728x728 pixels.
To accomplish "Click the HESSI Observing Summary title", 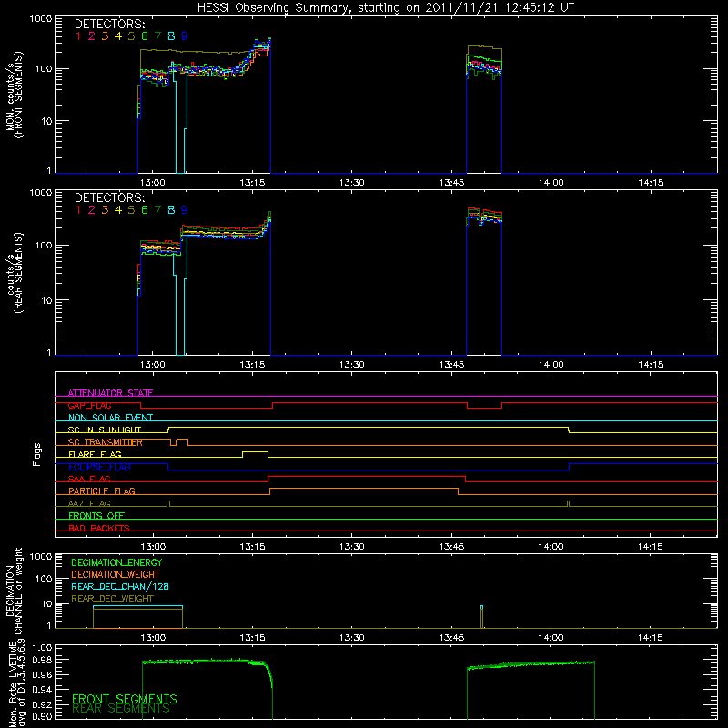I will pyautogui.click(x=385, y=8).
